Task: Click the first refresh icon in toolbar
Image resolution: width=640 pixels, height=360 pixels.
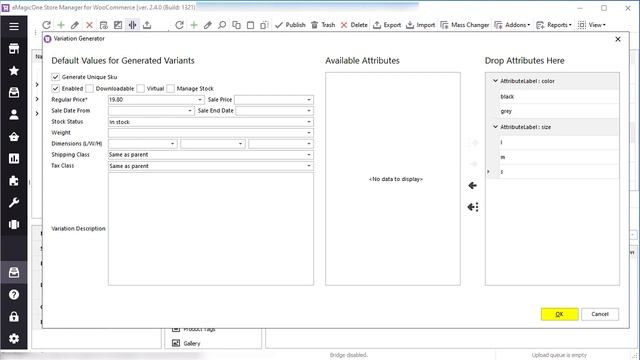Action: [x=47, y=25]
